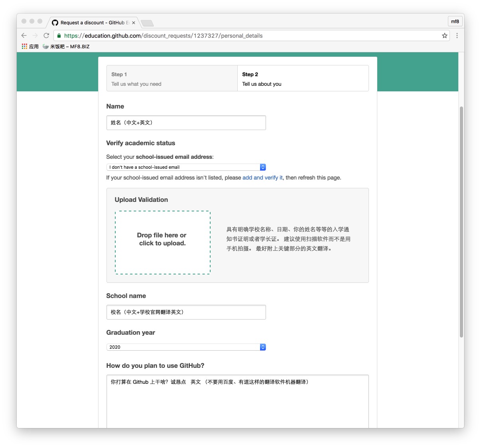Viewport: 481px width, 448px height.
Task: Click the address bar URL
Action: pyautogui.click(x=163, y=36)
